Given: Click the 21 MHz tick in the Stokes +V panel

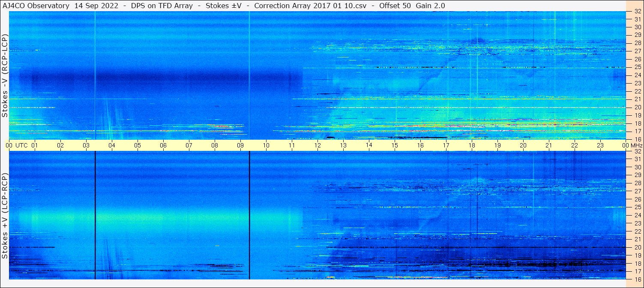Looking at the screenshot, I should pos(637,239).
